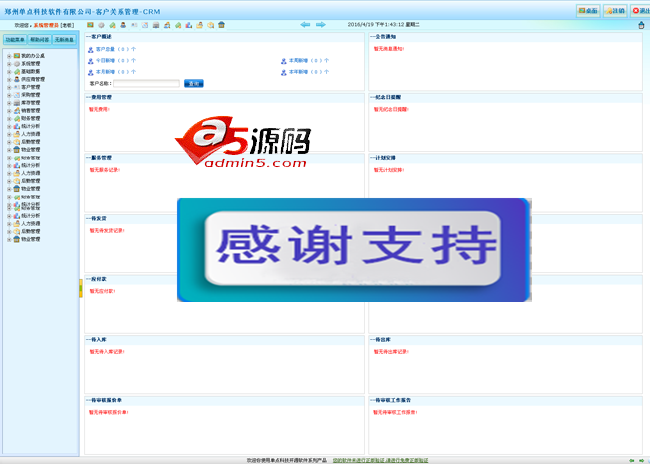
Task: Switch to the 帮助问答 tab
Action: 40,40
